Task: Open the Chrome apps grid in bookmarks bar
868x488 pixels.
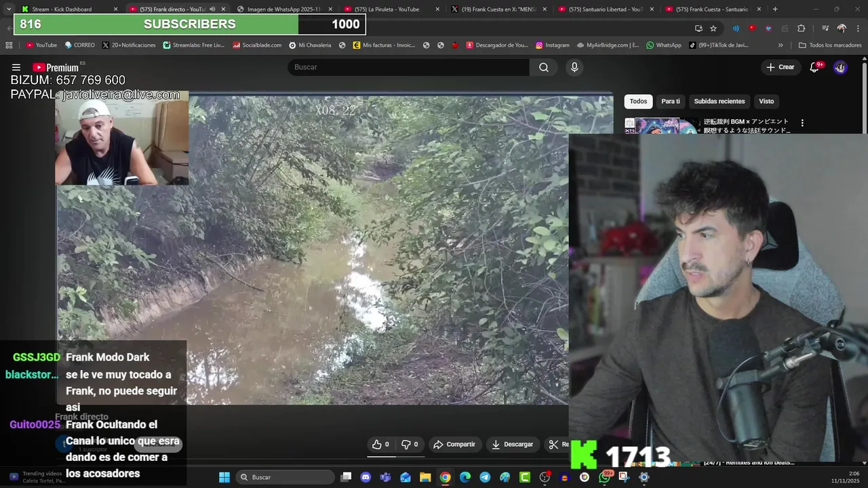Action: (x=9, y=45)
